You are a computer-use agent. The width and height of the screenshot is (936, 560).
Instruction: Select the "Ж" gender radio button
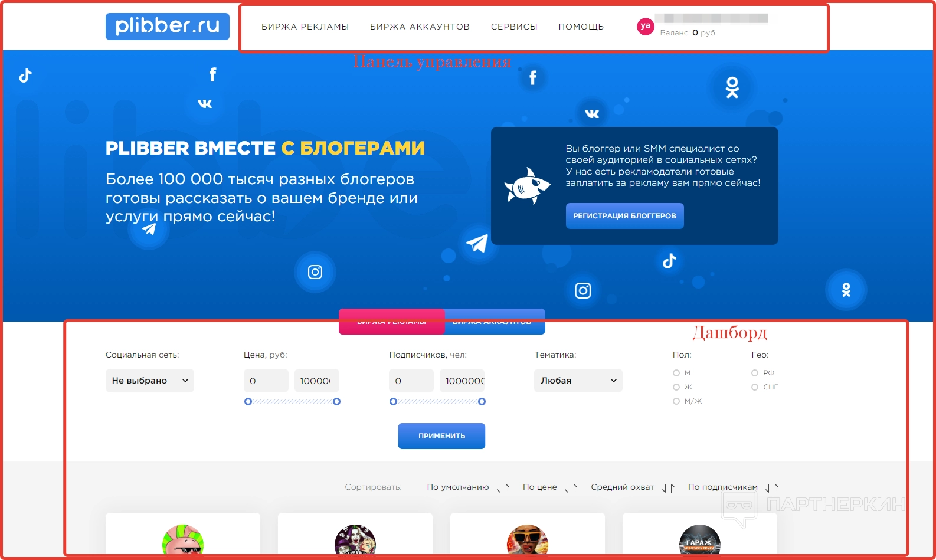click(676, 387)
